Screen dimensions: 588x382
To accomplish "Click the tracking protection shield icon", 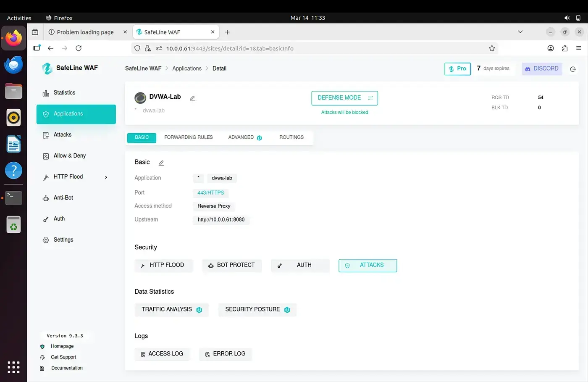I will 137,48.
